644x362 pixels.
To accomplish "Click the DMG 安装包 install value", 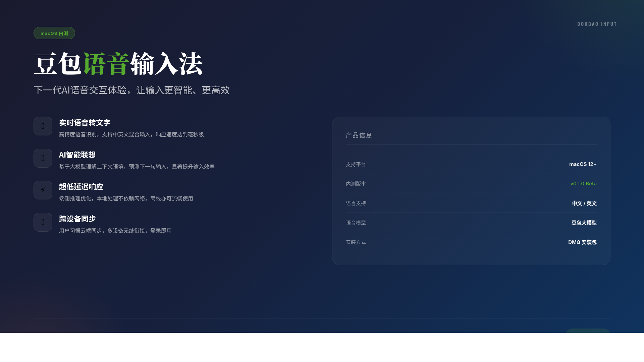I will (582, 242).
